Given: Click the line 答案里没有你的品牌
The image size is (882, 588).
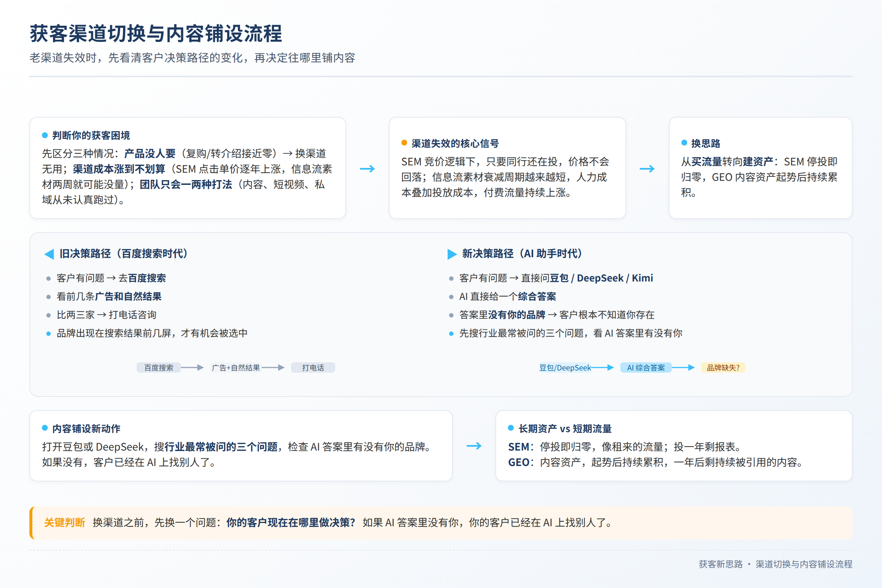Looking at the screenshot, I should coord(556,315).
